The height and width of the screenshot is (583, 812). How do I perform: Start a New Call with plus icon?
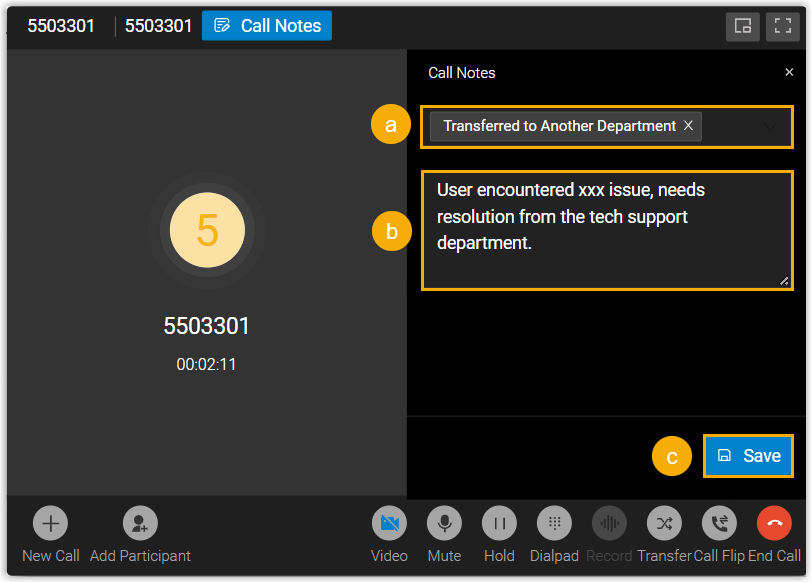tap(50, 523)
